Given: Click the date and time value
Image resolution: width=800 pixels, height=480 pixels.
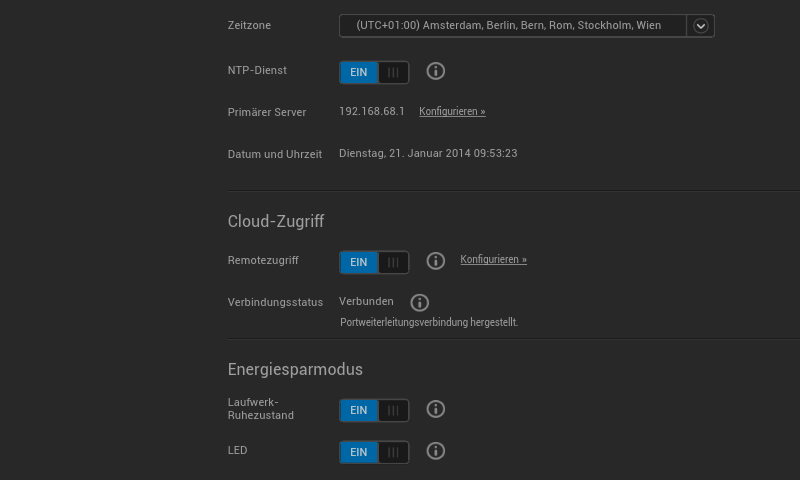Looking at the screenshot, I should [428, 153].
